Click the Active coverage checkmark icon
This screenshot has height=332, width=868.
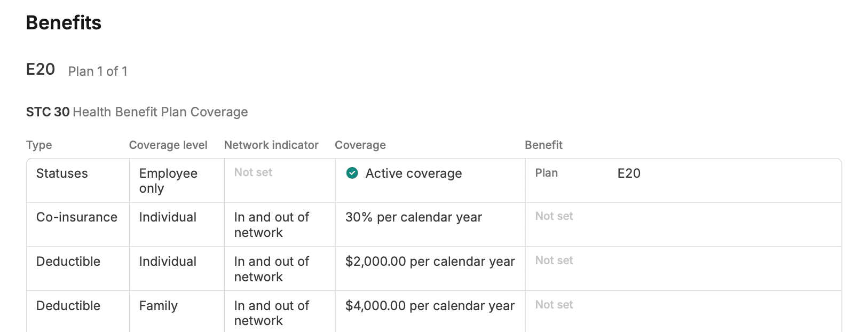point(352,173)
